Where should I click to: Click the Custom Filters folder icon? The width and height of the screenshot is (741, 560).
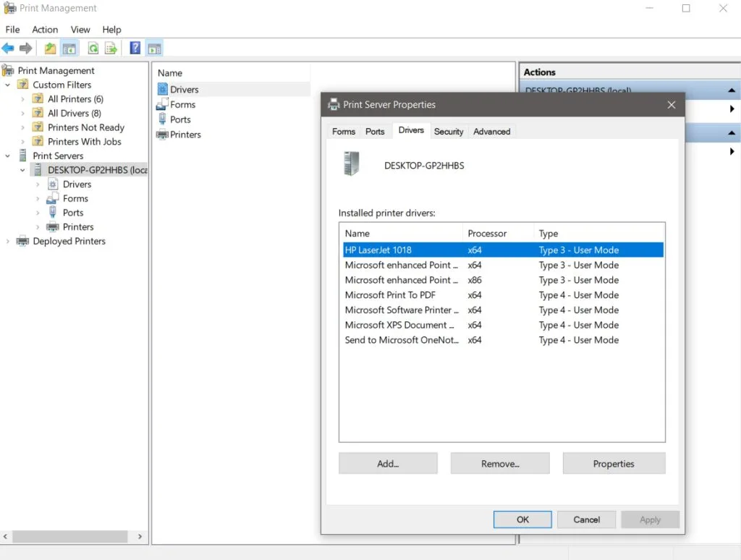[x=22, y=85]
